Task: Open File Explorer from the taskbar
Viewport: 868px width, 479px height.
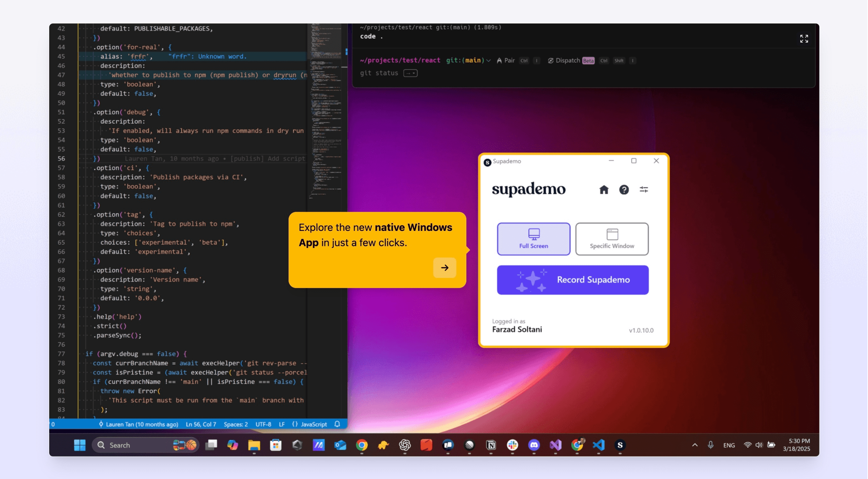Action: tap(254, 445)
